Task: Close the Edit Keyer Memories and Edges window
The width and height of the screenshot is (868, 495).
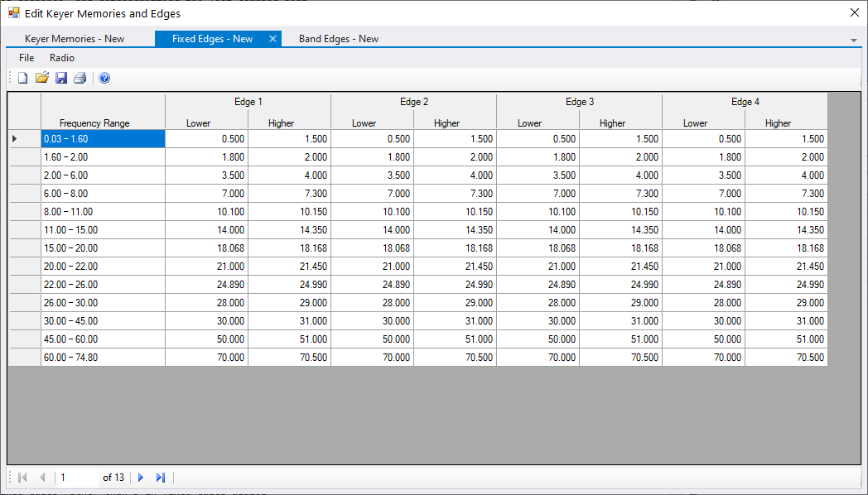Action: click(x=854, y=12)
